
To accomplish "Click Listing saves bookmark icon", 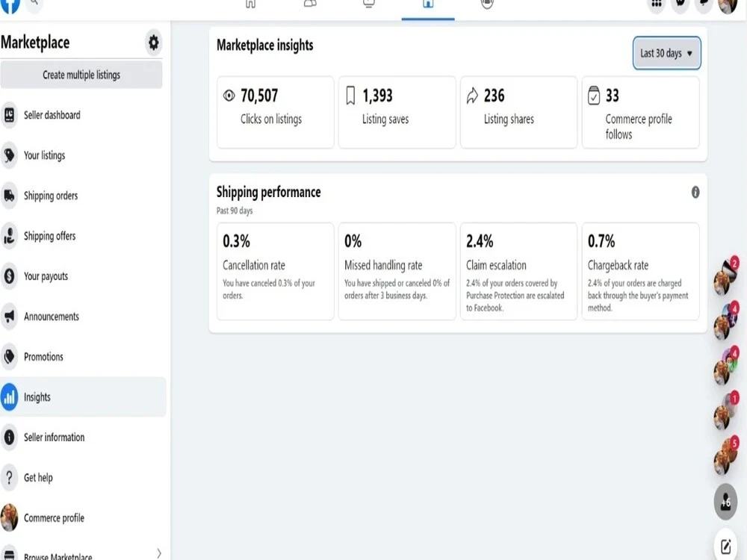I will click(x=350, y=96).
